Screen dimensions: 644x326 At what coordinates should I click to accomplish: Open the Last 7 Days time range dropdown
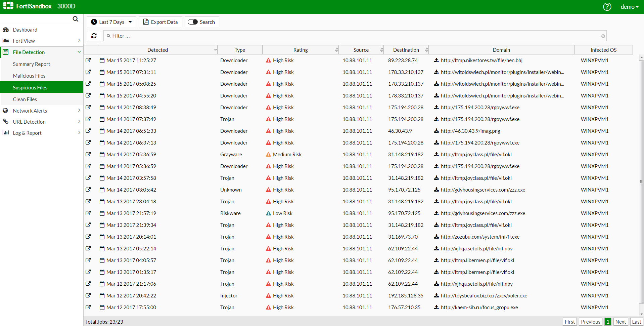pos(112,22)
